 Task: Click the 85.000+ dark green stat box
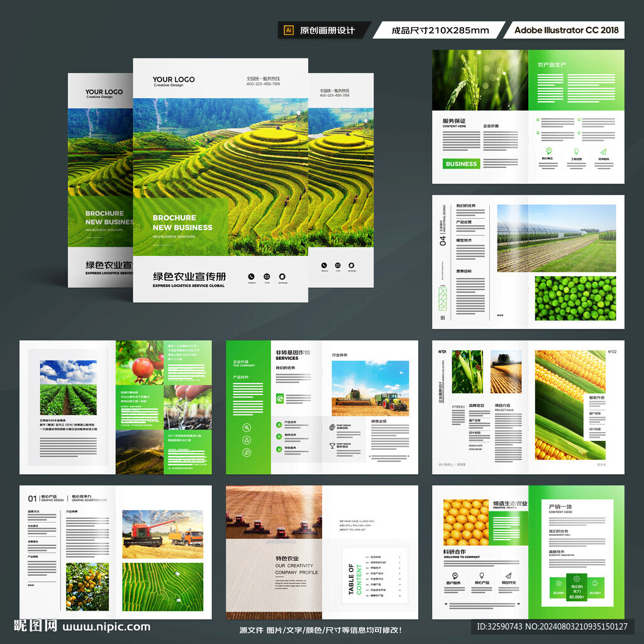point(576,587)
